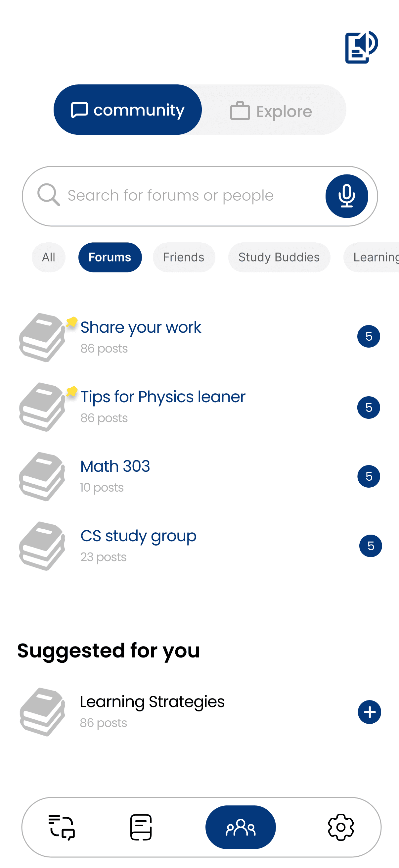This screenshot has height=868, width=399.
Task: Click the pin on Share your work
Action: 72,322
